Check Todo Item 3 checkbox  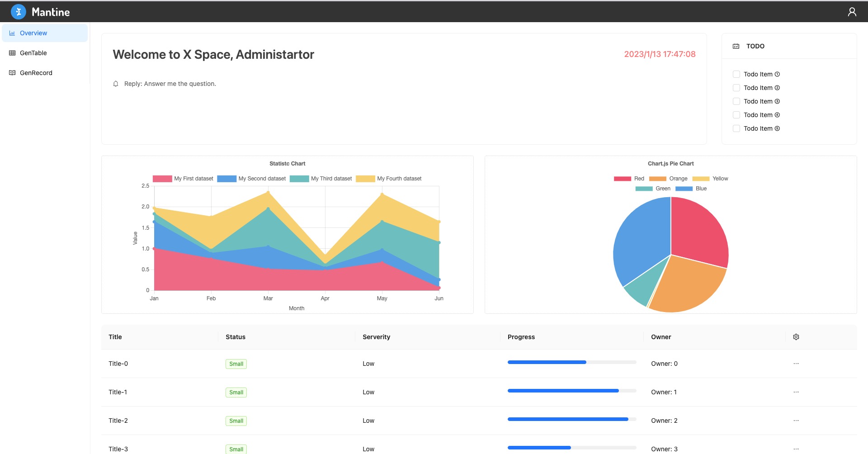pos(736,101)
